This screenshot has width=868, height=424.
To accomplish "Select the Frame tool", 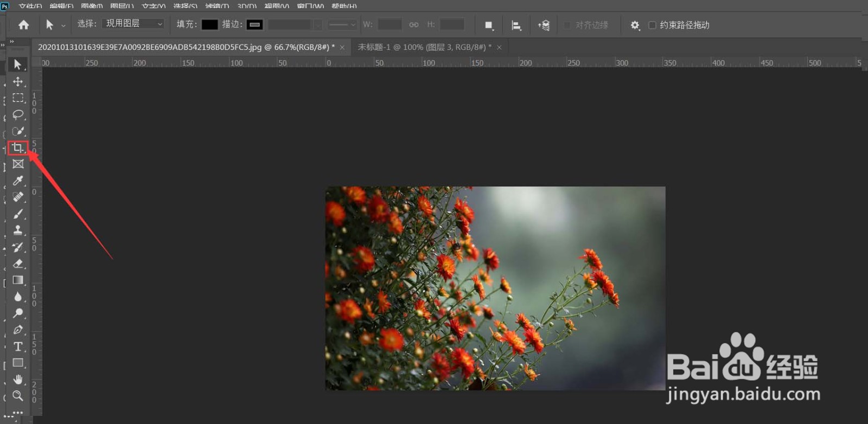I will coord(17,164).
